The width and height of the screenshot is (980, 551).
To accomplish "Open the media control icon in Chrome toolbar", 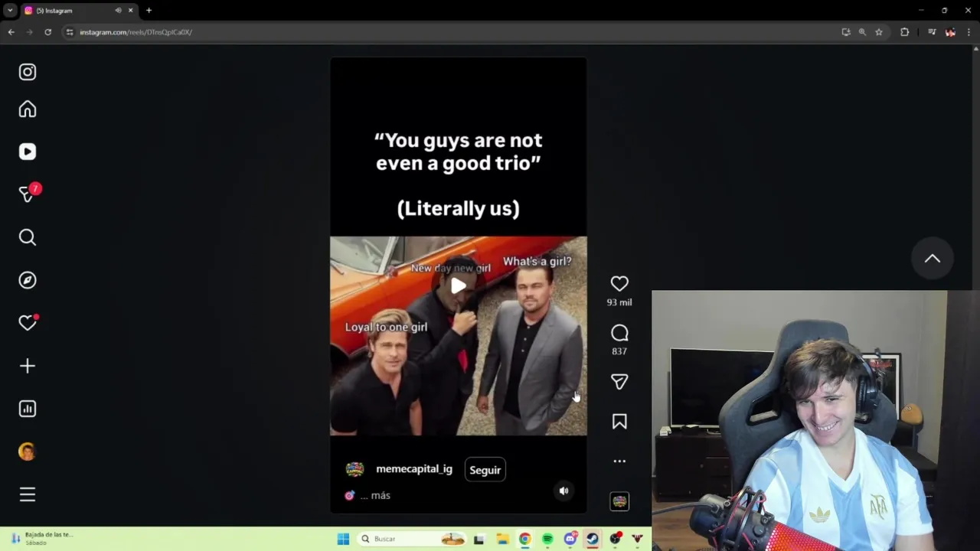I will click(x=931, y=32).
